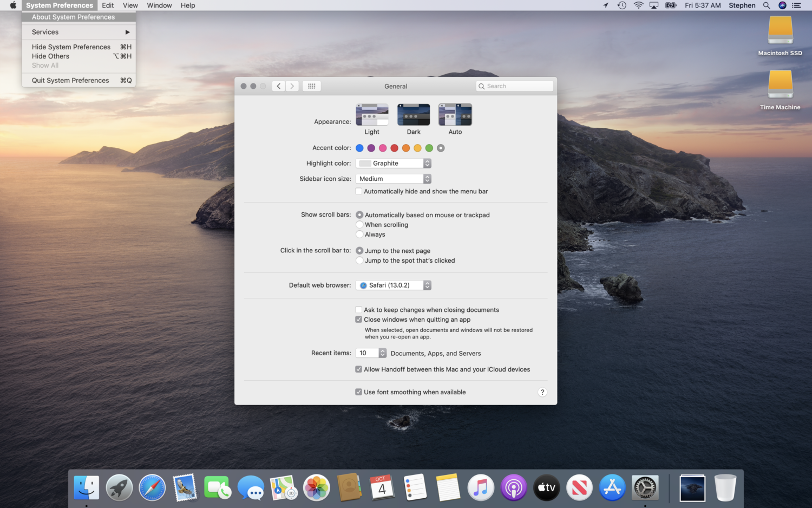
Task: Select the When scrolling scroll bar option
Action: pos(359,224)
